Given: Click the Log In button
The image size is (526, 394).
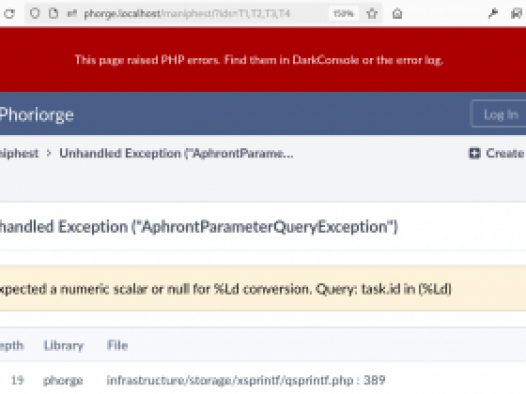Looking at the screenshot, I should pos(499,114).
